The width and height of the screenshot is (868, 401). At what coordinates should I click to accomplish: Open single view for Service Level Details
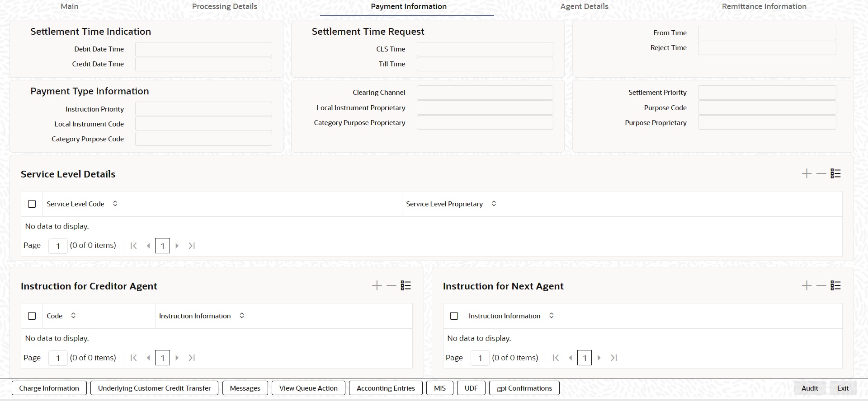(x=835, y=173)
